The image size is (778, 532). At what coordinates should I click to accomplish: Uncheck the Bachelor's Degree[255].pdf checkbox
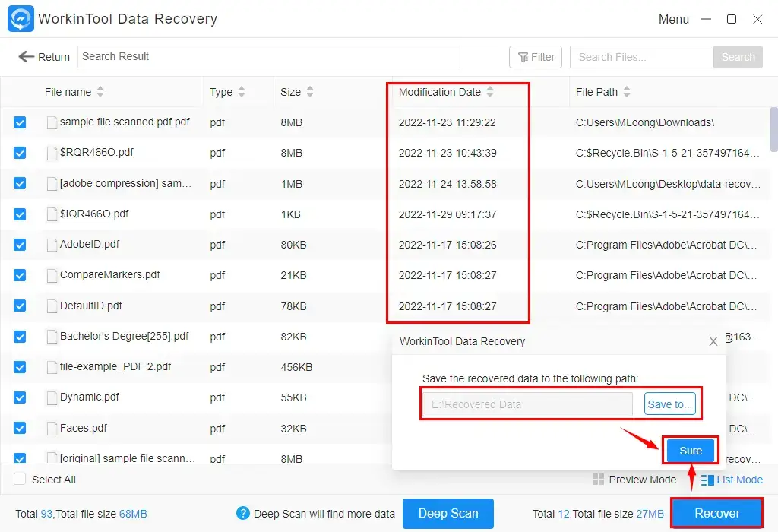click(20, 337)
